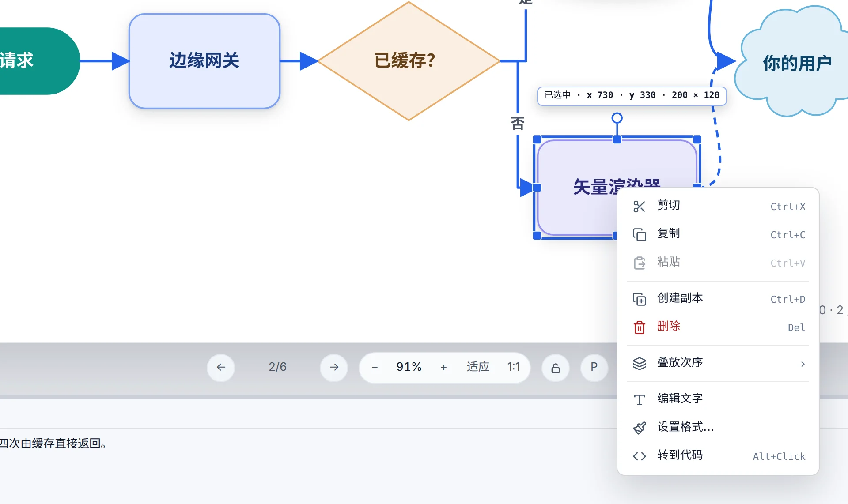Expand the 叠放次序 submenu arrow
Viewport: 848px width, 504px height.
coord(803,364)
